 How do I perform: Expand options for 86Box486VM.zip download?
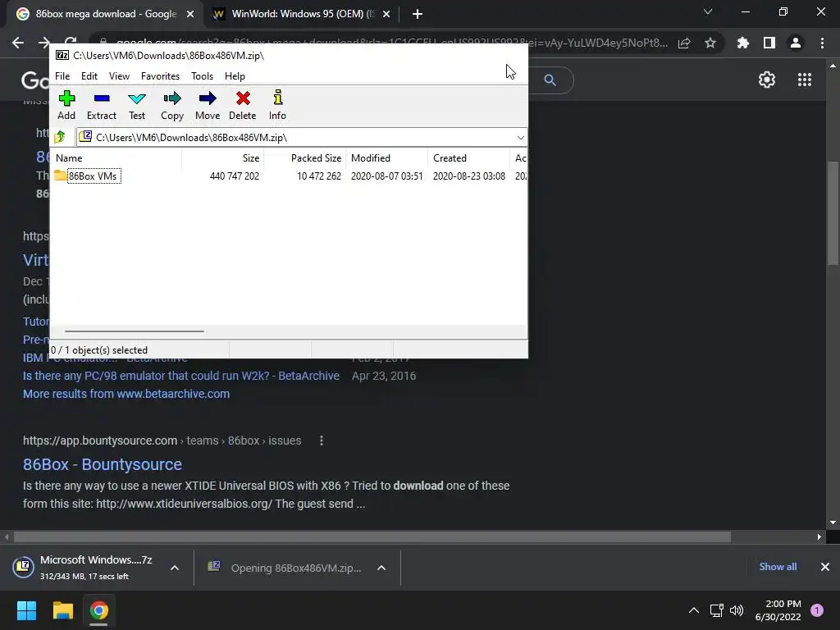tap(381, 568)
